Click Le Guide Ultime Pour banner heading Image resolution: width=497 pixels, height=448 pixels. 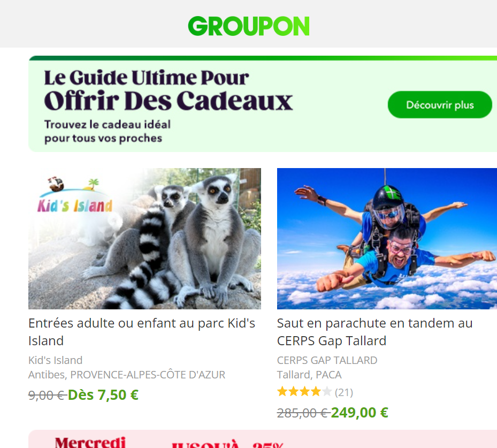click(x=147, y=78)
